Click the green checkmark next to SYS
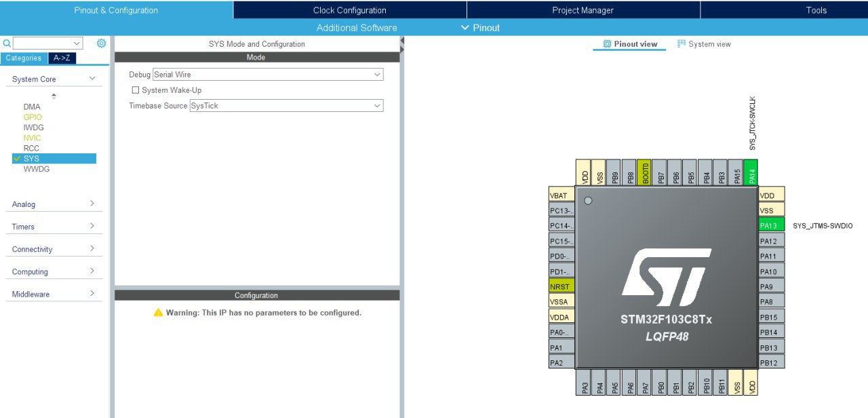Viewport: 868px width, 418px height. (x=16, y=158)
